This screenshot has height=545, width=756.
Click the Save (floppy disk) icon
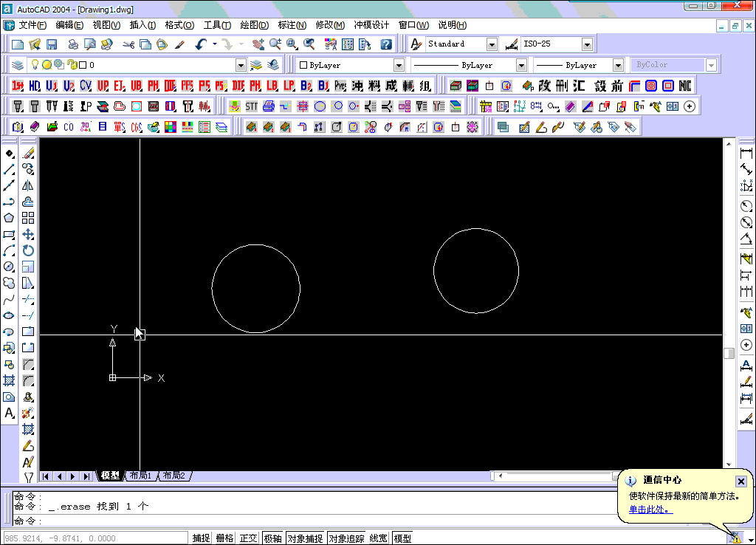52,44
